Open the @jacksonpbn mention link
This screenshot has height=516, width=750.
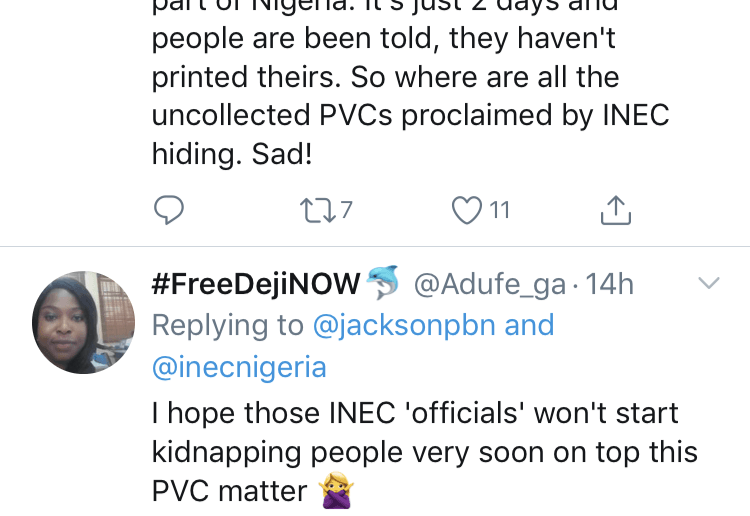point(404,326)
